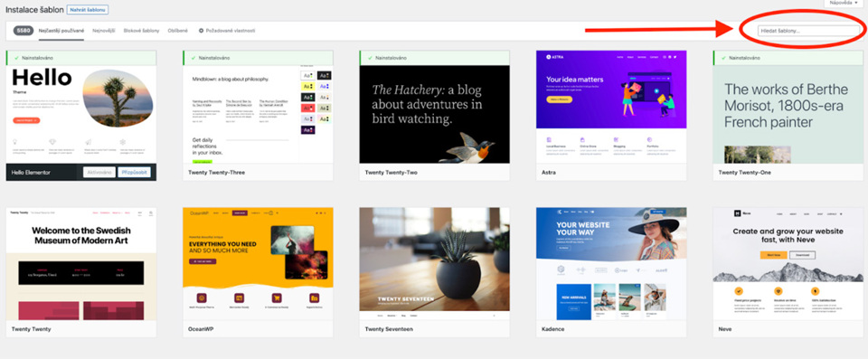Focus the Hledat šablony search field
This screenshot has width=868, height=359.
[x=808, y=31]
